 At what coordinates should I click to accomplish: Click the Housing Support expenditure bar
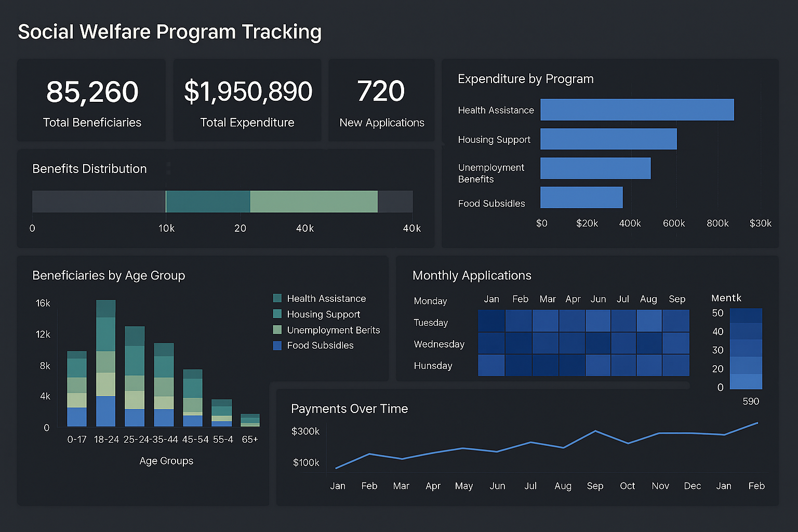(608, 139)
